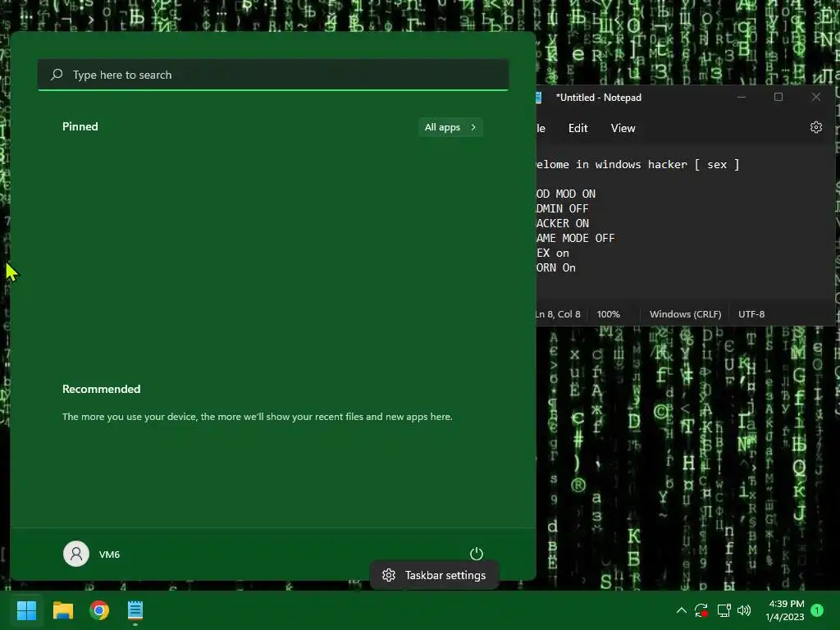Open the VM6 user account avatar
Screen dimensions: 840x630
76,554
